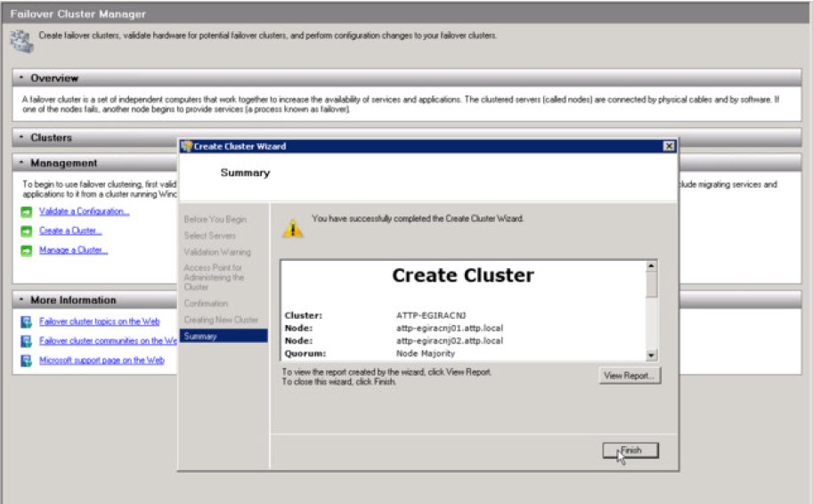Select the Summary step in the wizard sidebar
The height and width of the screenshot is (504, 813).
[x=224, y=336]
